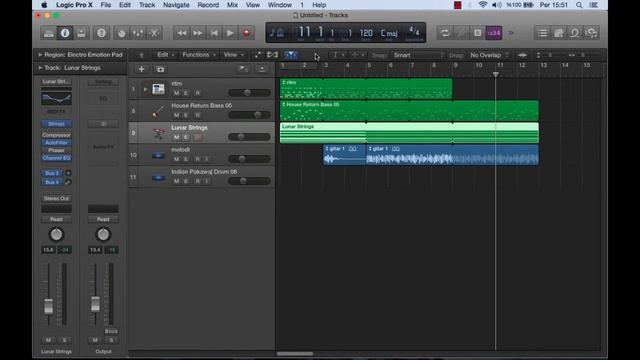Open the Track menu
Screen dimensions: 640x360
[147, 5]
